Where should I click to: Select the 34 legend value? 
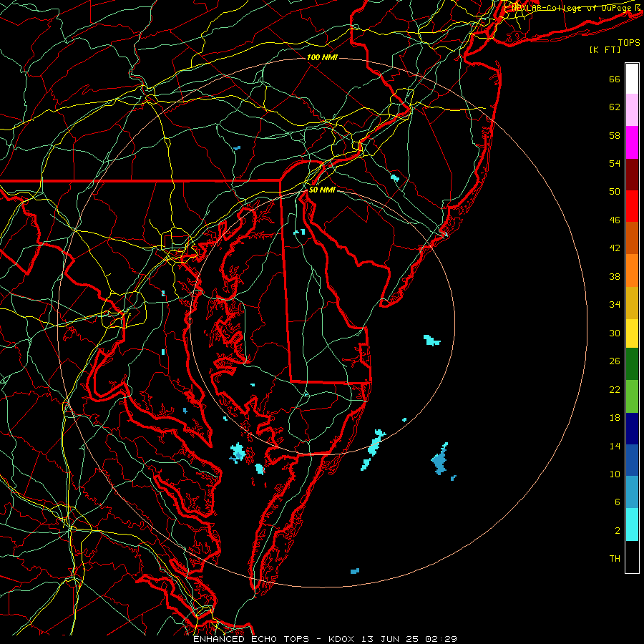pos(615,305)
